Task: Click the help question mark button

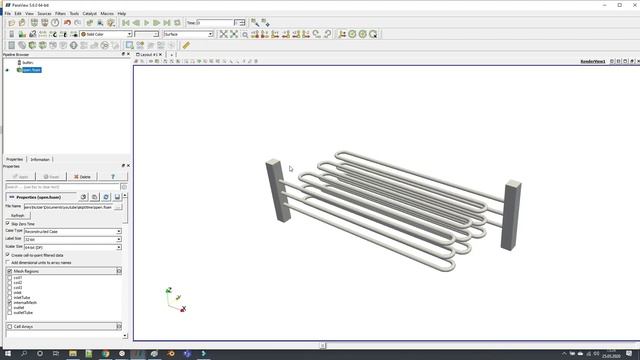Action: tap(113, 176)
